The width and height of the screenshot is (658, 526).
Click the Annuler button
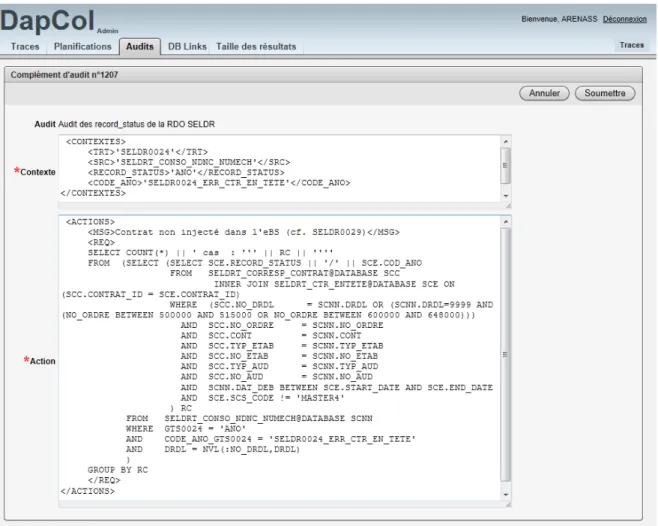point(544,93)
